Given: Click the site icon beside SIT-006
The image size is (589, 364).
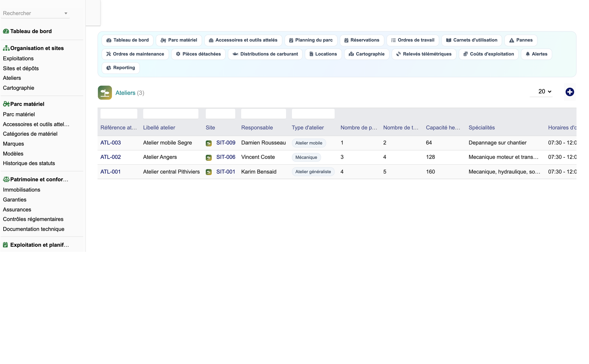Looking at the screenshot, I should pos(209,158).
